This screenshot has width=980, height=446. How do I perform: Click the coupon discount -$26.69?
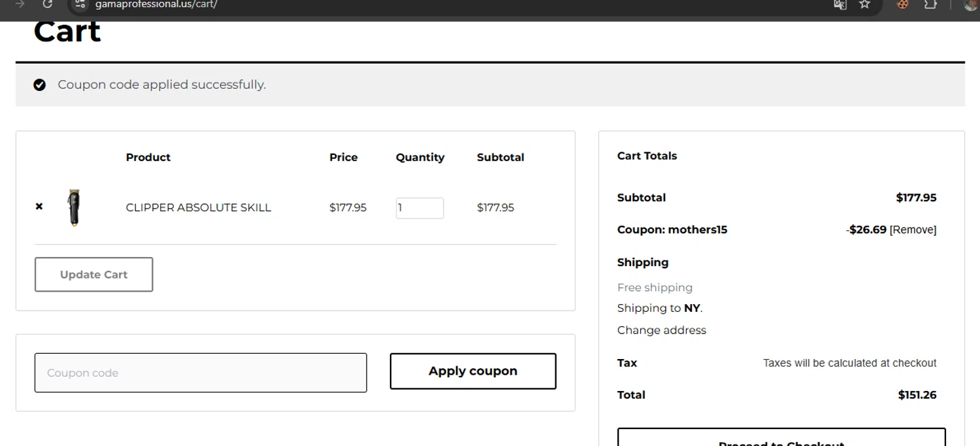866,230
